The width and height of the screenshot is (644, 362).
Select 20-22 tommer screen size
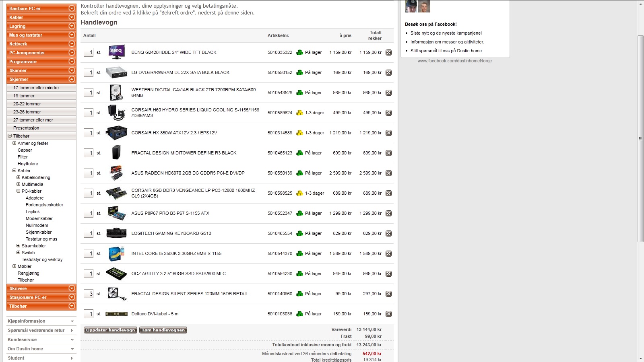(x=27, y=104)
